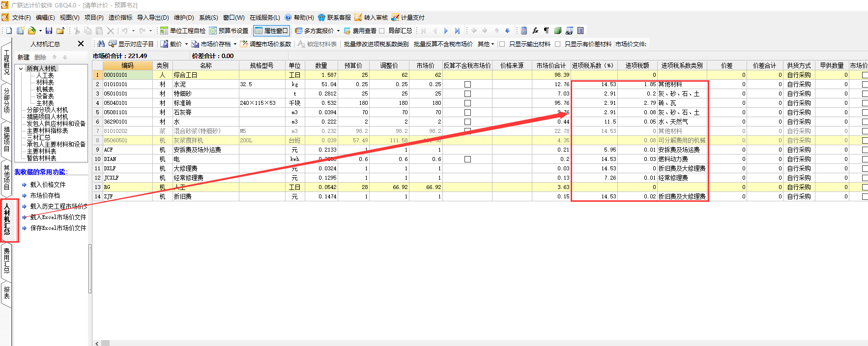
Task: Select 主要材料指标表 tree item
Action: (x=47, y=130)
